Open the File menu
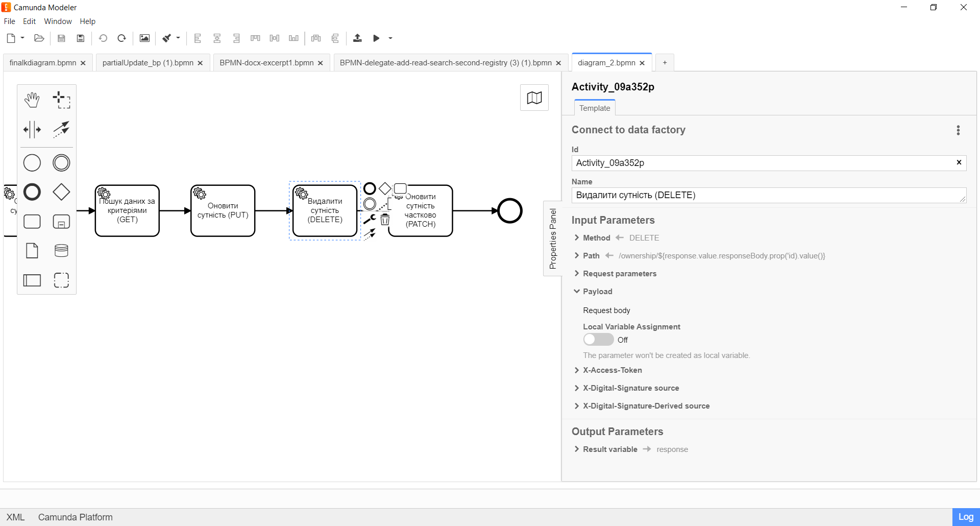Screen dimensions: 980x526 click(x=10, y=21)
